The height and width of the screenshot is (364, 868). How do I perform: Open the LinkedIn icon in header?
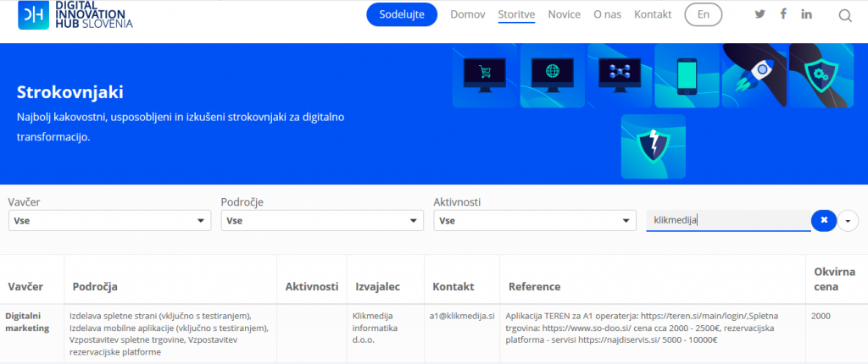[806, 14]
